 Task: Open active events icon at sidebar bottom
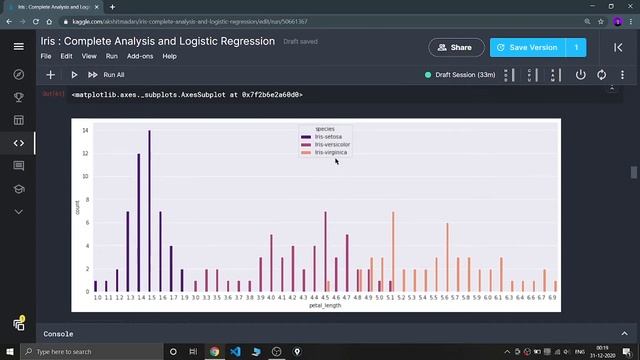[x=19, y=324]
